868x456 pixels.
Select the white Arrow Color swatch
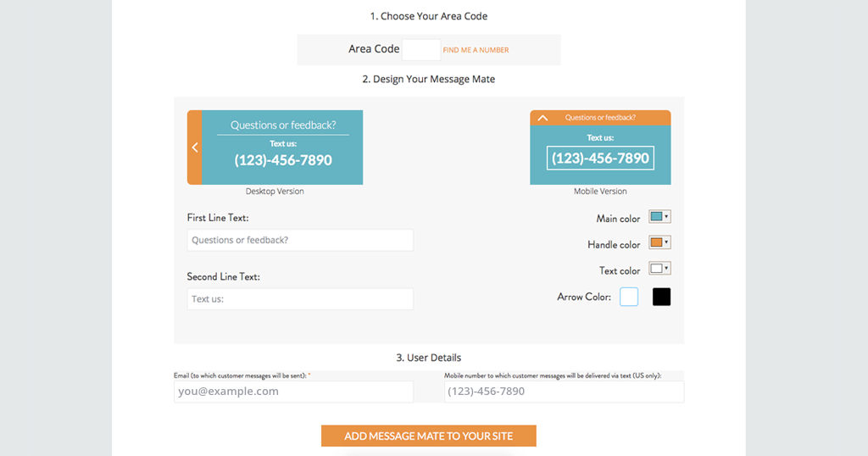click(x=629, y=297)
